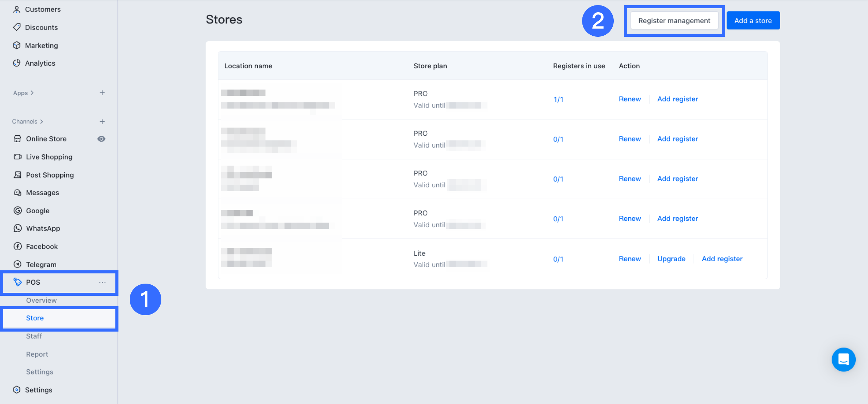Open the POS three-dots menu
The height and width of the screenshot is (404, 868).
tap(102, 282)
